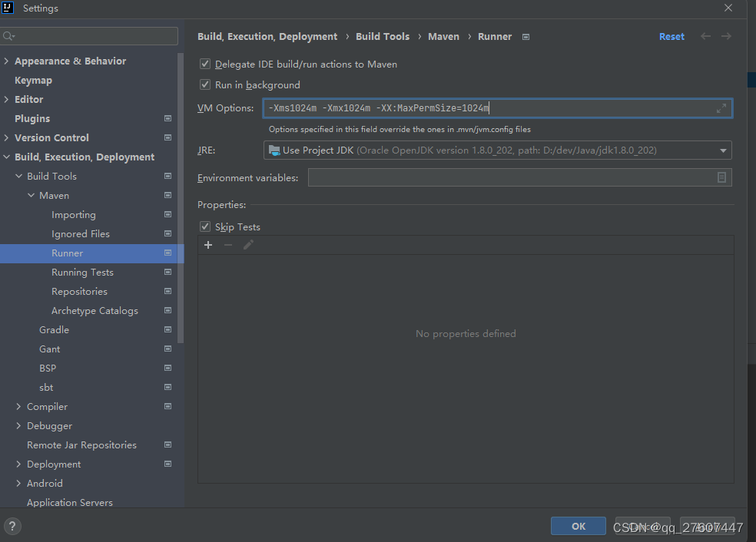The image size is (756, 542).
Task: Click the project icon beside Remote Jar Repositories
Action: (167, 445)
